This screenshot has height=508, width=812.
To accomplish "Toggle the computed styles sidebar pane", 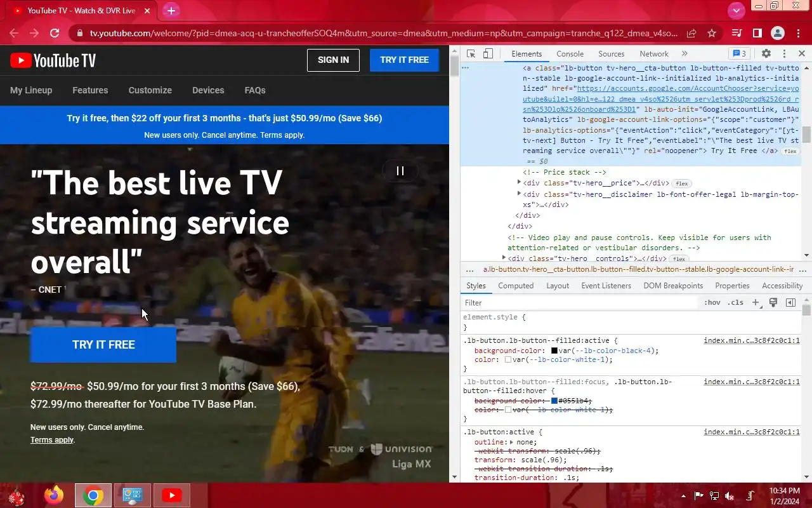I will point(790,303).
